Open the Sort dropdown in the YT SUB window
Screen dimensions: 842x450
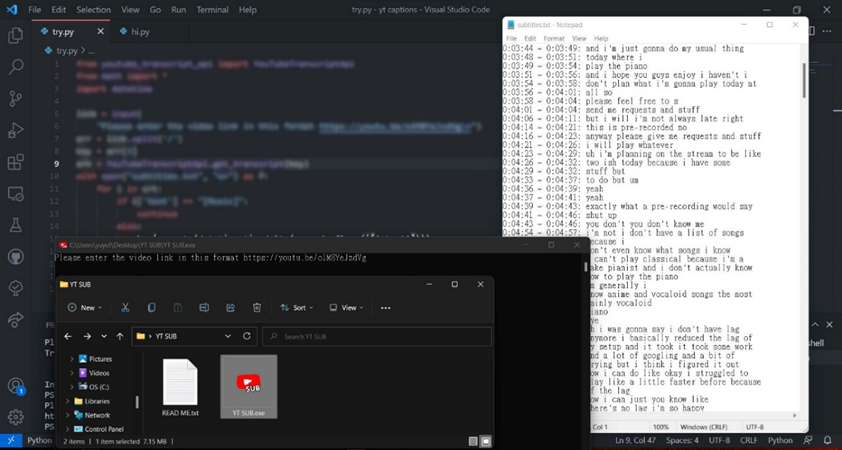(x=296, y=308)
